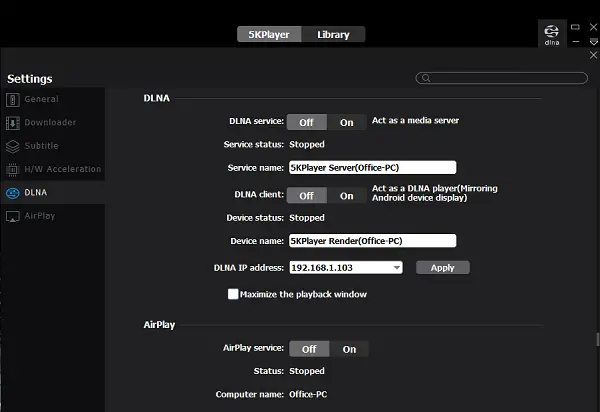Select H/W Acceleration in Settings sidebar
This screenshot has height=412, width=600.
point(52,169)
